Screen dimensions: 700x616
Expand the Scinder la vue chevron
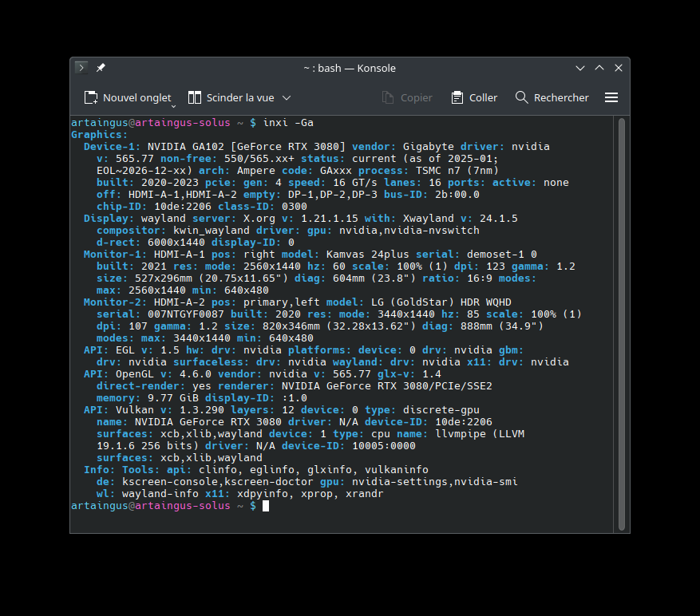287,97
